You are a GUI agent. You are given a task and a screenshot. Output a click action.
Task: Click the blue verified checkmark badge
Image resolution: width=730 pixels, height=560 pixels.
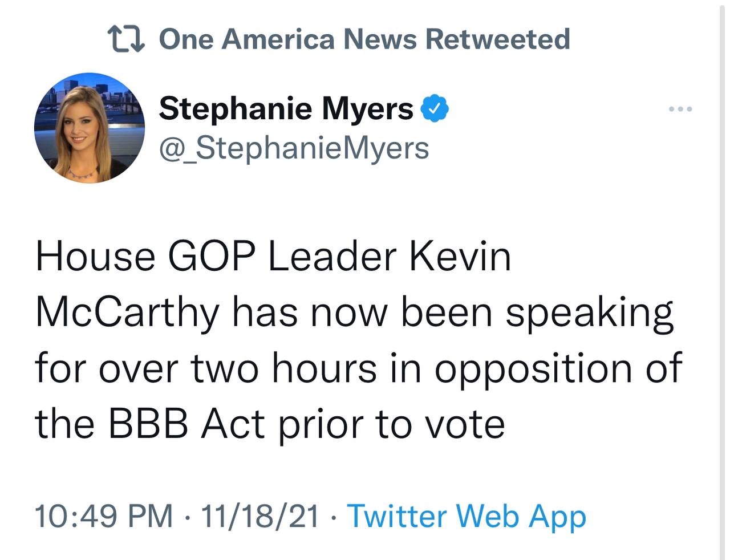[435, 108]
